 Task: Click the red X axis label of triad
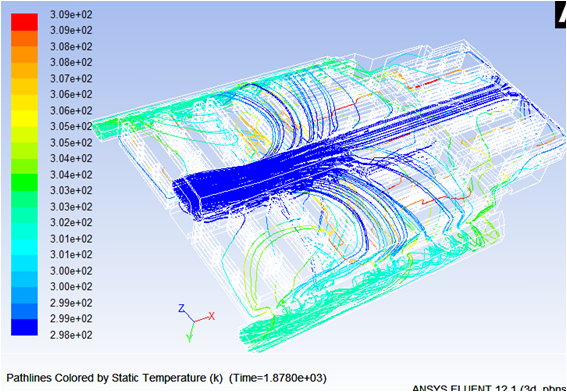[212, 316]
